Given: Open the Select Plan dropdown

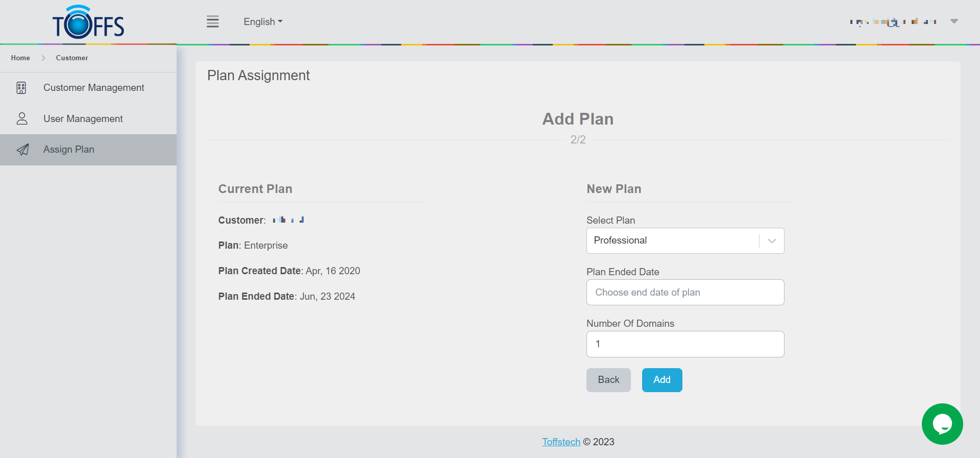Looking at the screenshot, I should tap(685, 240).
